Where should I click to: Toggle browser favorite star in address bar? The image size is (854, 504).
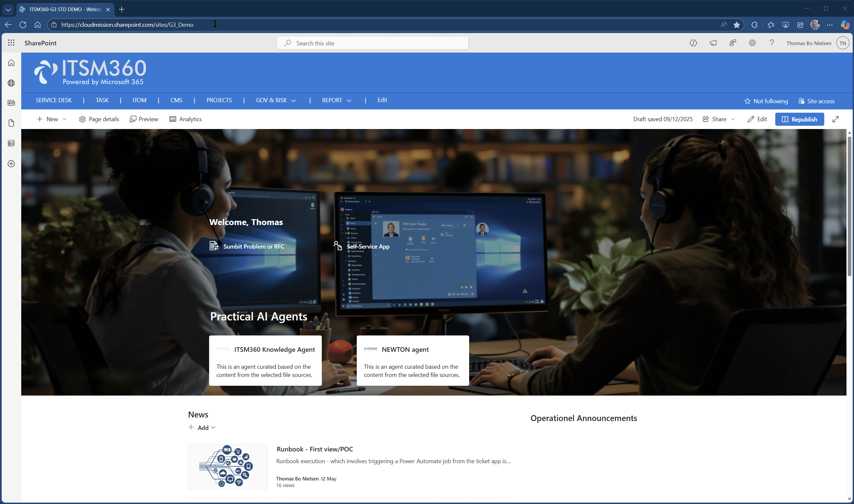[736, 25]
